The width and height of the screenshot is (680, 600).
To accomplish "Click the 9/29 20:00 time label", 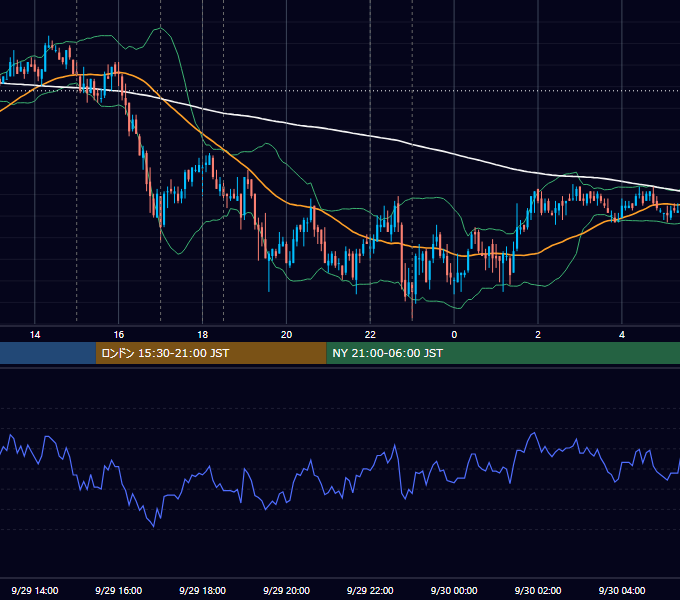I will [x=286, y=590].
